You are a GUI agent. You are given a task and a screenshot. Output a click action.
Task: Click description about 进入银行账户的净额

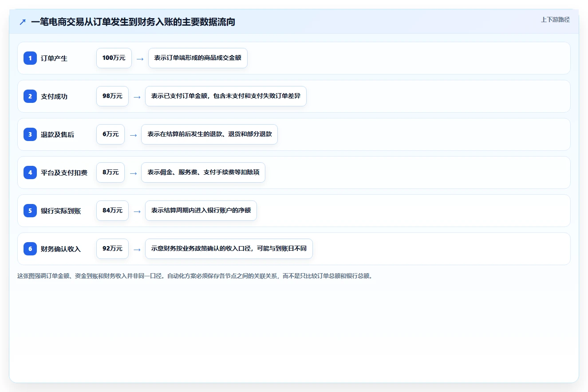click(201, 211)
